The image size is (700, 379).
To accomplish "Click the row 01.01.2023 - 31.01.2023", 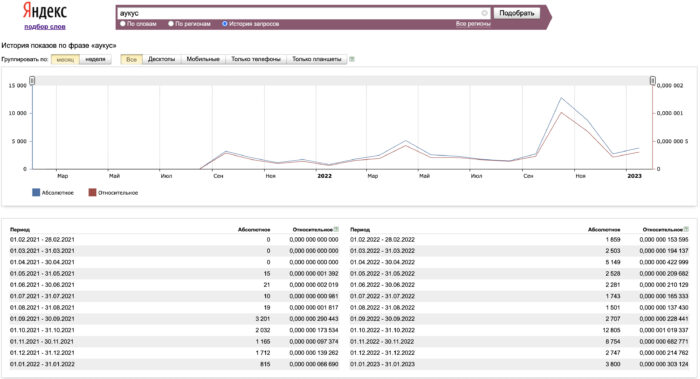I will [x=520, y=364].
